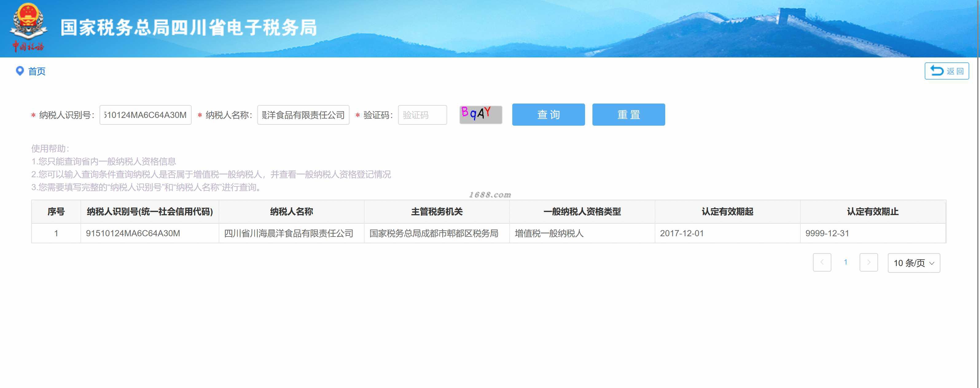Click the return arrow icon in 返回 button
Image resolution: width=980 pixels, height=388 pixels.
[936, 71]
